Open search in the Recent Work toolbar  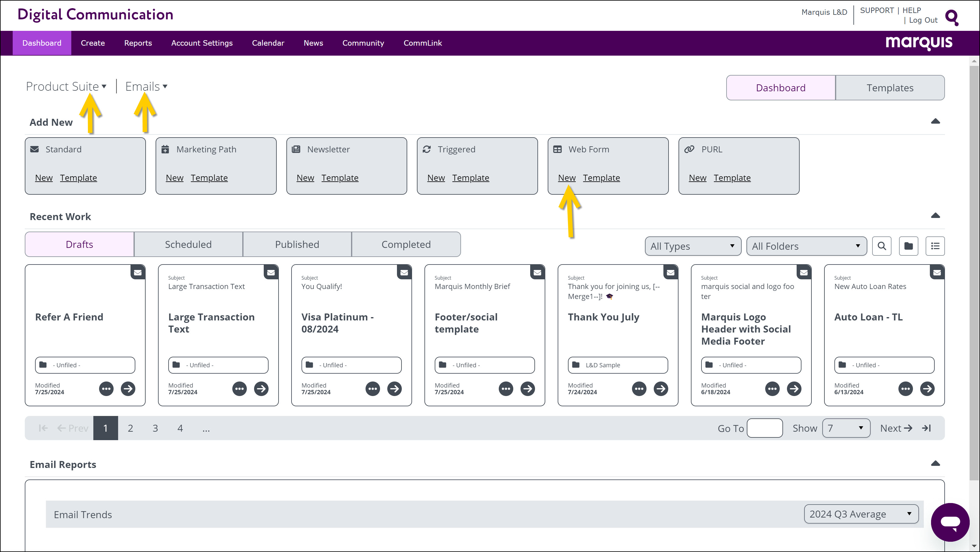[882, 246]
